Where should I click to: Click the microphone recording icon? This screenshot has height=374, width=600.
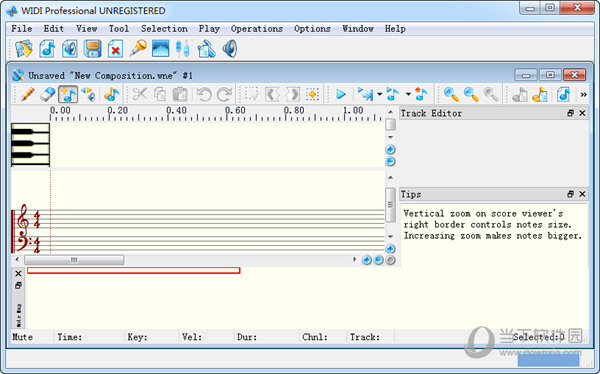(138, 49)
